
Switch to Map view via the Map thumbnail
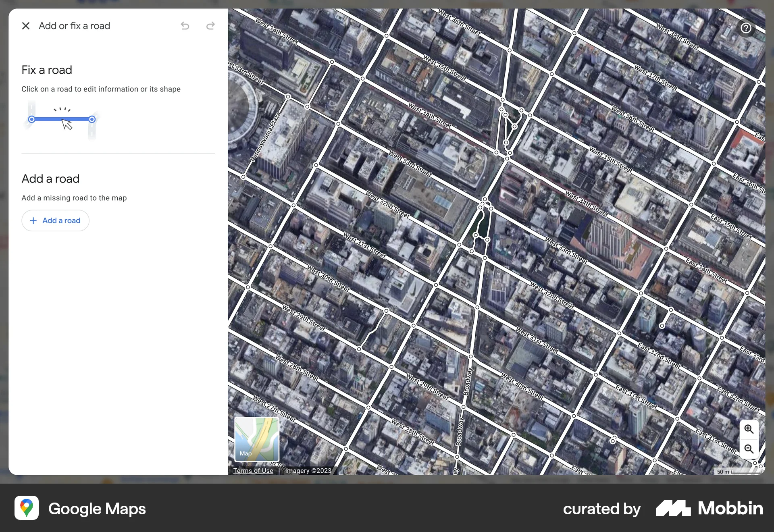(257, 439)
